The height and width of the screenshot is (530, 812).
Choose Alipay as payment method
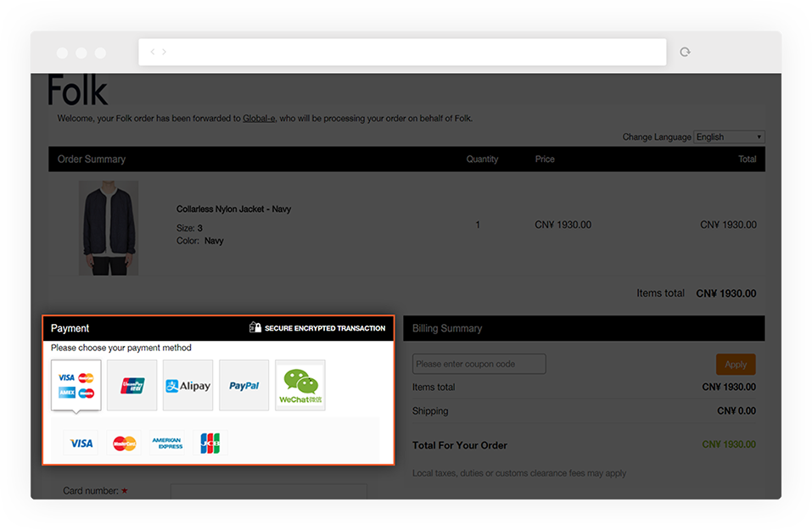pyautogui.click(x=188, y=385)
